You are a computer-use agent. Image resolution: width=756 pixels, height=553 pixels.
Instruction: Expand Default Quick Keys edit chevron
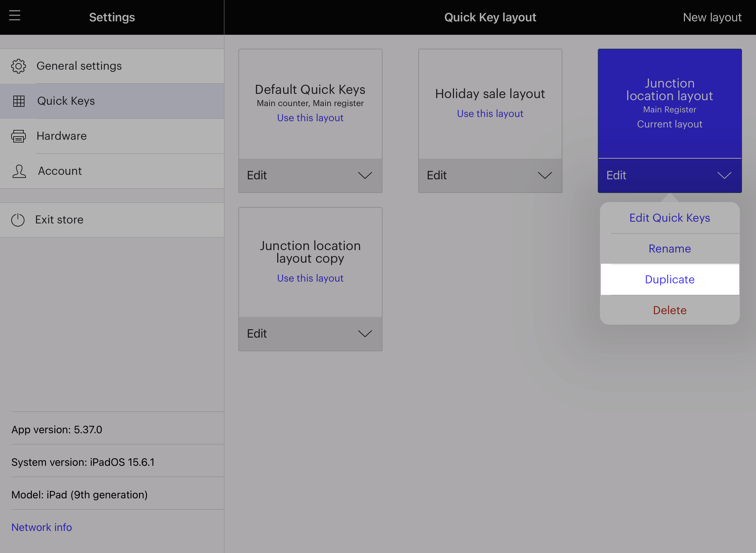pyautogui.click(x=365, y=175)
